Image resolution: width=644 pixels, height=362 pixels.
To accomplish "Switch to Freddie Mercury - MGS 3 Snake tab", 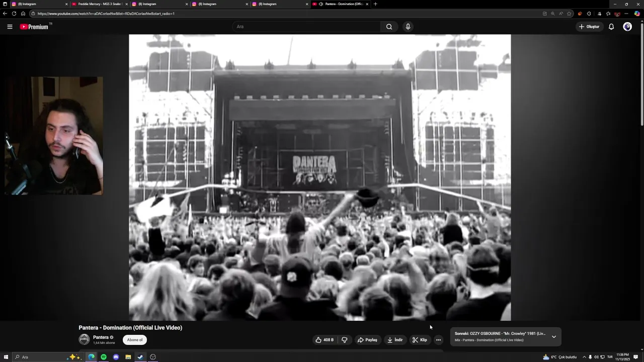I will coord(100,4).
